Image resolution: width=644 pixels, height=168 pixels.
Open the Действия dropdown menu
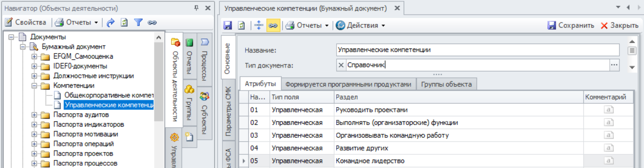[x=360, y=26]
